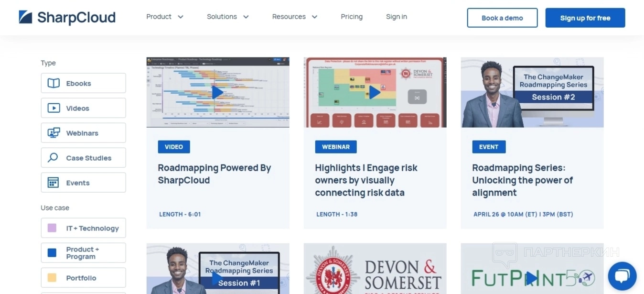Play the Devon & Somerset risk webinar
This screenshot has height=294, width=644.
(x=375, y=92)
